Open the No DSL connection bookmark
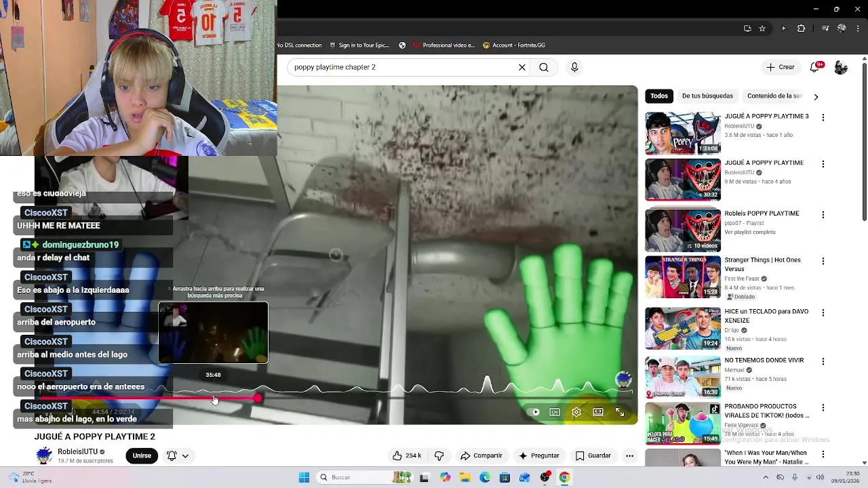Screen dimensions: 868x488 coord(299,45)
